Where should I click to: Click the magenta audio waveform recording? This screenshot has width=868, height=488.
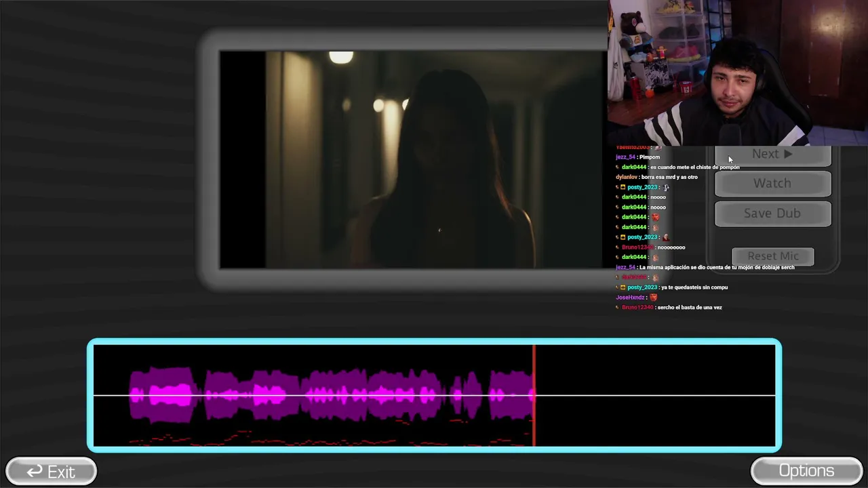[x=332, y=395]
